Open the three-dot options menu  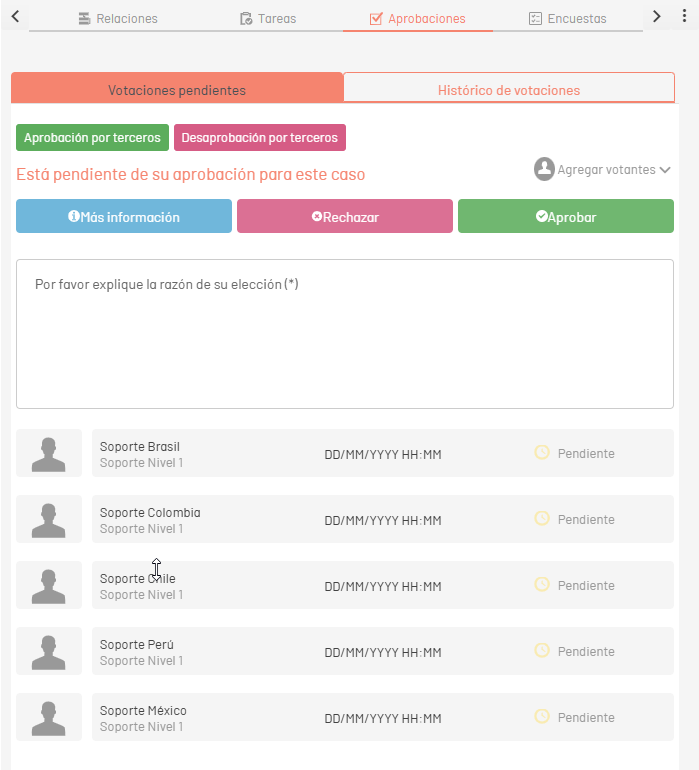coord(684,16)
